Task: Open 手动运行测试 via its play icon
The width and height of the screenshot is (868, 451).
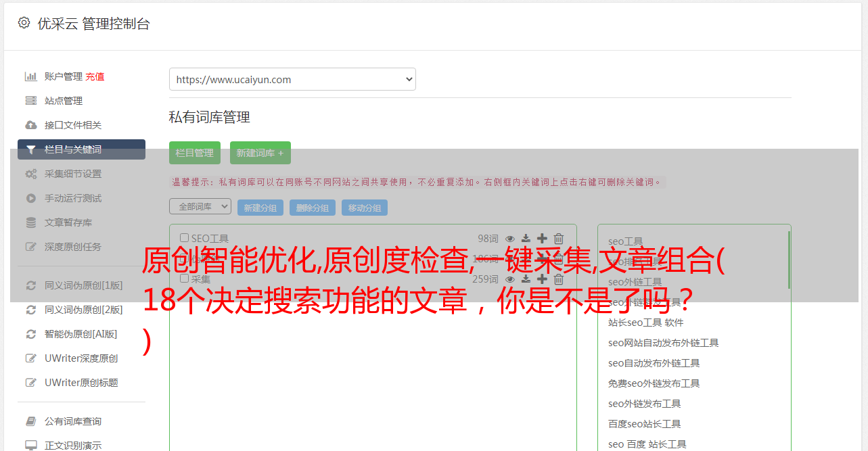Action: (x=31, y=198)
